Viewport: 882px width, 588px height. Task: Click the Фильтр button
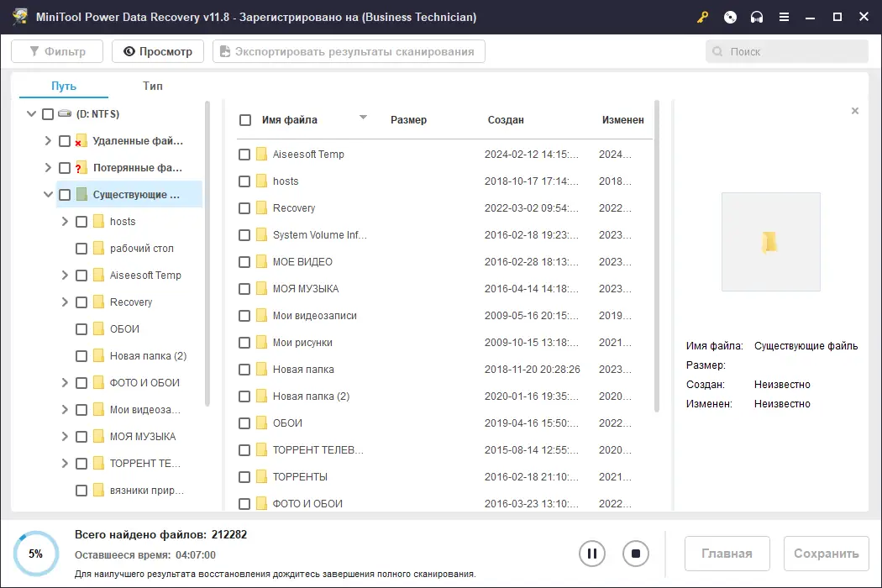click(57, 51)
